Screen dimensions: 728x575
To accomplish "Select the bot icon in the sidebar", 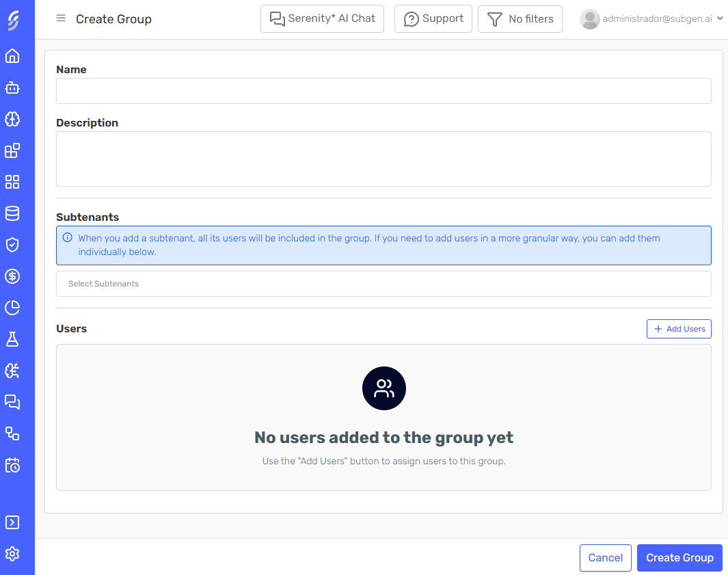I will tap(12, 88).
